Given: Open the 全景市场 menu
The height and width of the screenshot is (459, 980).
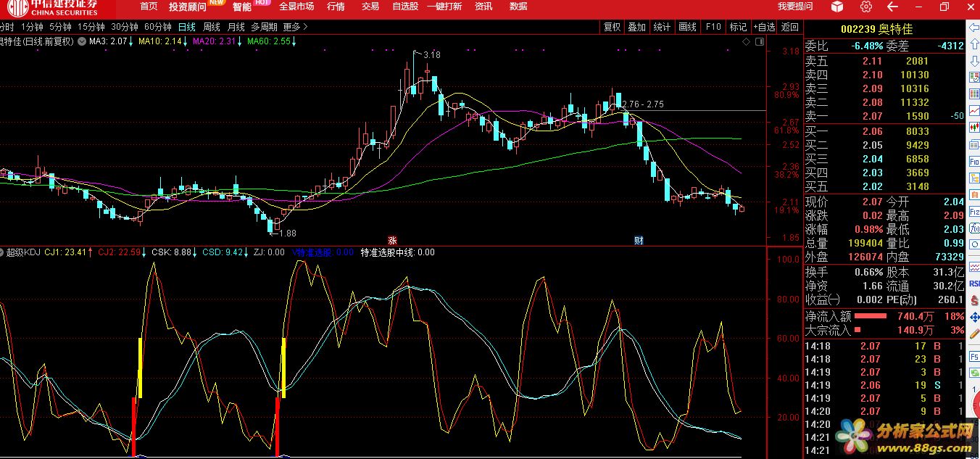Looking at the screenshot, I should point(296,7).
